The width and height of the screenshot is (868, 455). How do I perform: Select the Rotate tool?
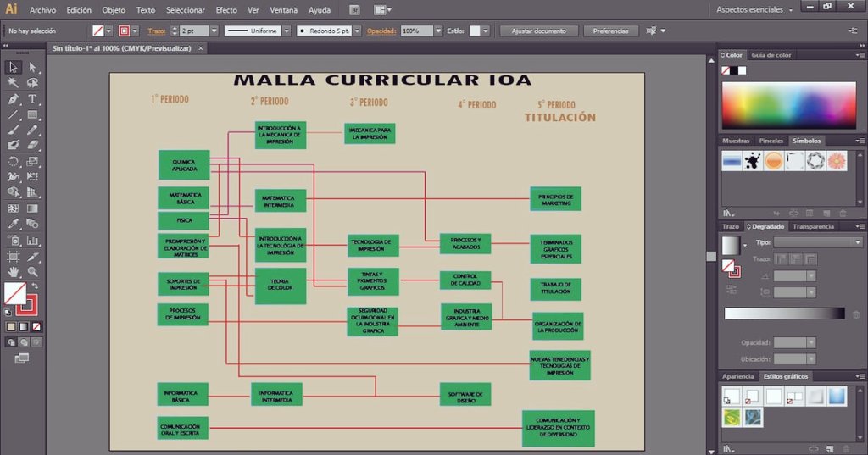point(14,161)
